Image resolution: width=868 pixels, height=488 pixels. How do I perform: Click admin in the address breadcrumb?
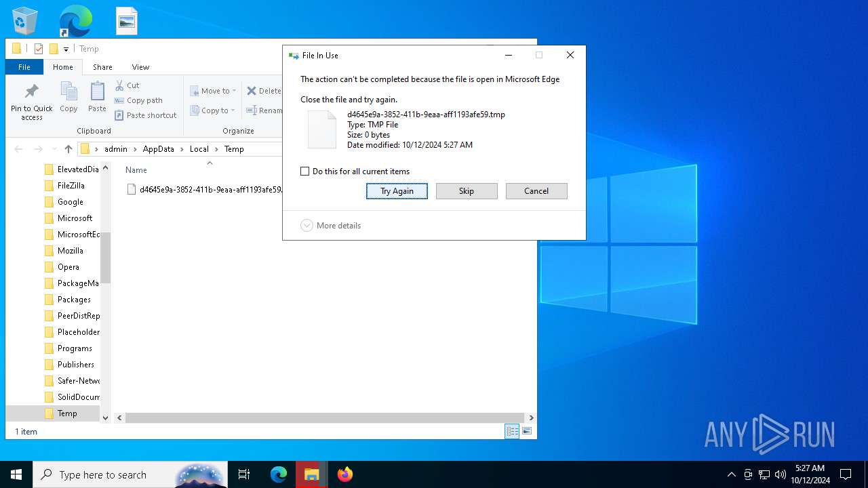[x=116, y=149]
